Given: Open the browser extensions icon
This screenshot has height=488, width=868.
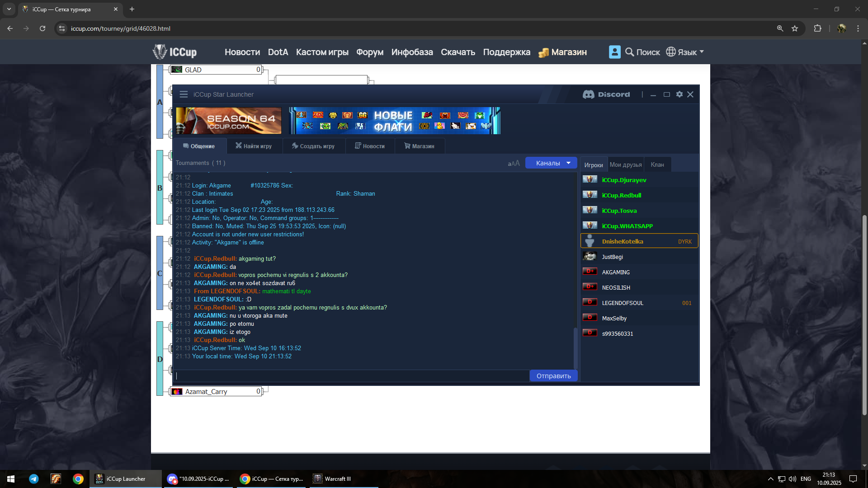Looking at the screenshot, I should point(817,28).
